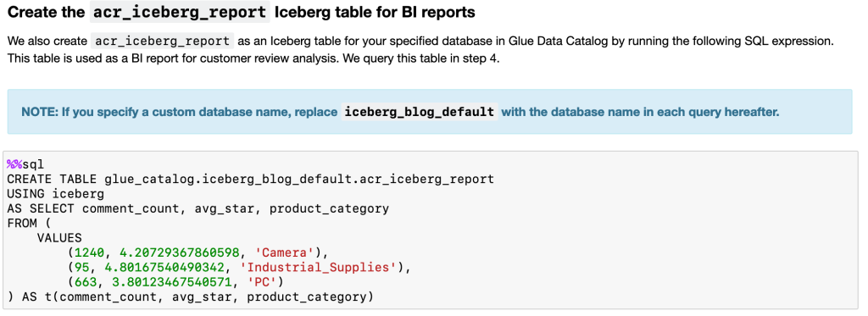Click iceberg_blog_default code in the note

pos(419,112)
